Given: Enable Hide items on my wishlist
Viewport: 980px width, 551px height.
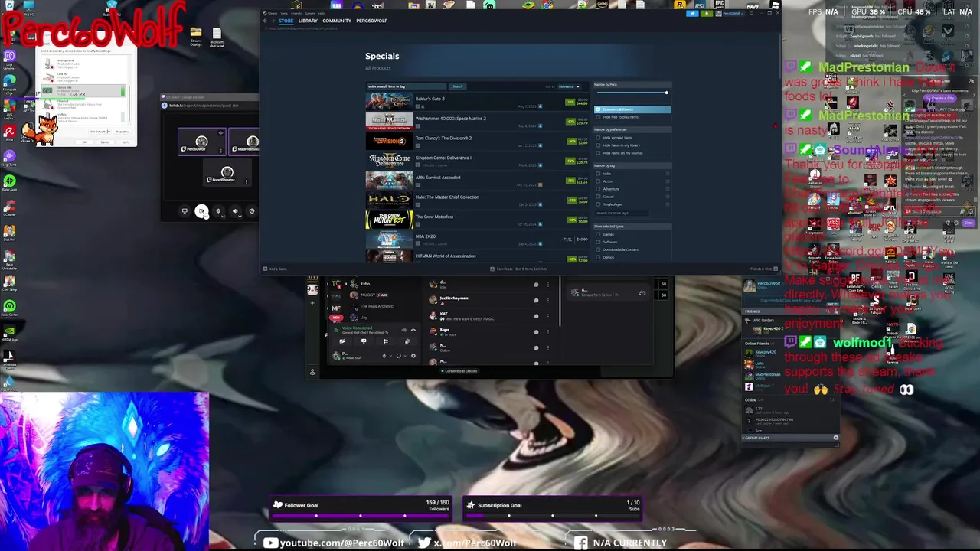Looking at the screenshot, I should [x=598, y=153].
